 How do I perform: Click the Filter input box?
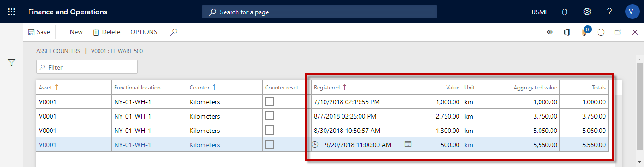[87, 67]
